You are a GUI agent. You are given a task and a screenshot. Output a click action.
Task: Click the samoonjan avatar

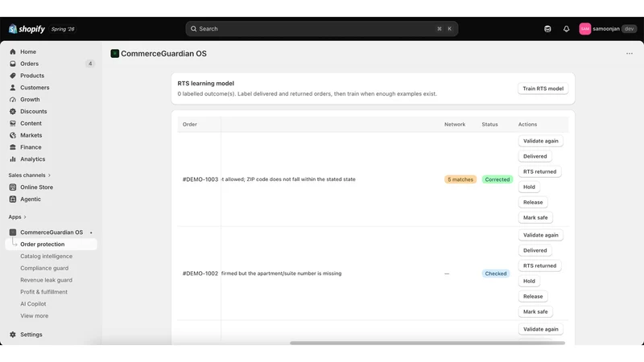click(585, 29)
